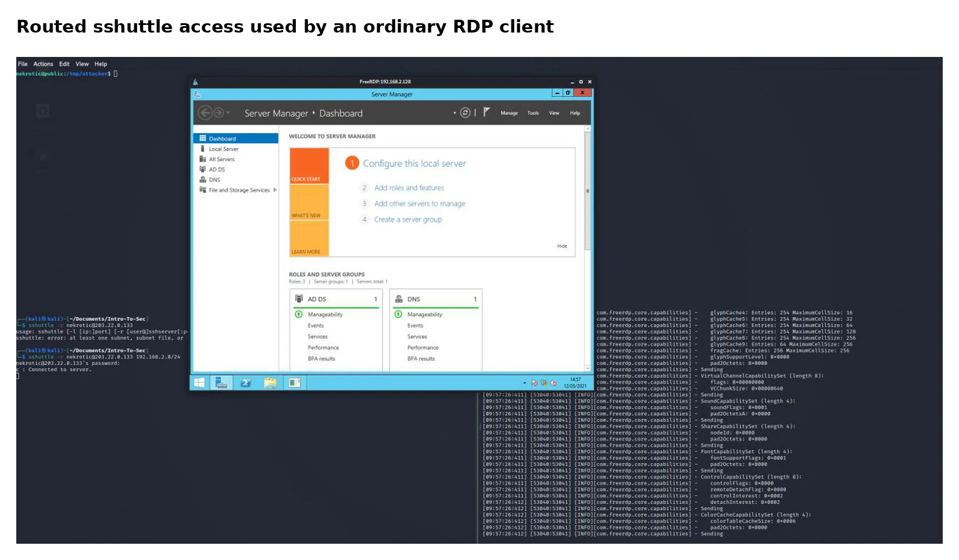Viewport: 959px width, 560px height.
Task: Select the QUICK START tile
Action: click(x=309, y=166)
